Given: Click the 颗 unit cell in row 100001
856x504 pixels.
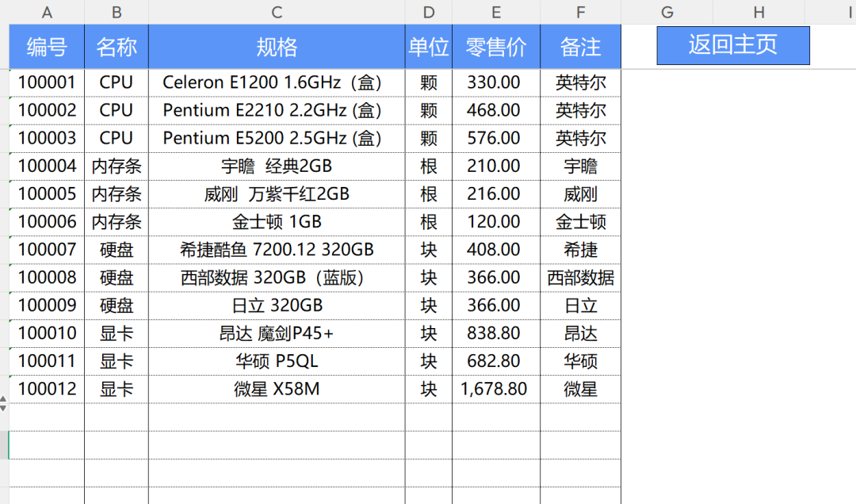Looking at the screenshot, I should (429, 83).
